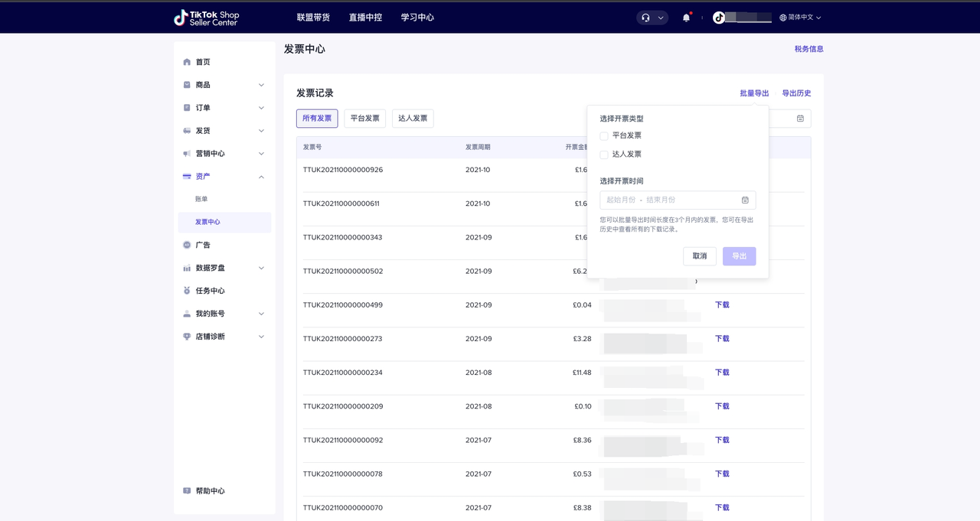Open the headset customer support icon
This screenshot has width=980, height=521.
pos(646,18)
